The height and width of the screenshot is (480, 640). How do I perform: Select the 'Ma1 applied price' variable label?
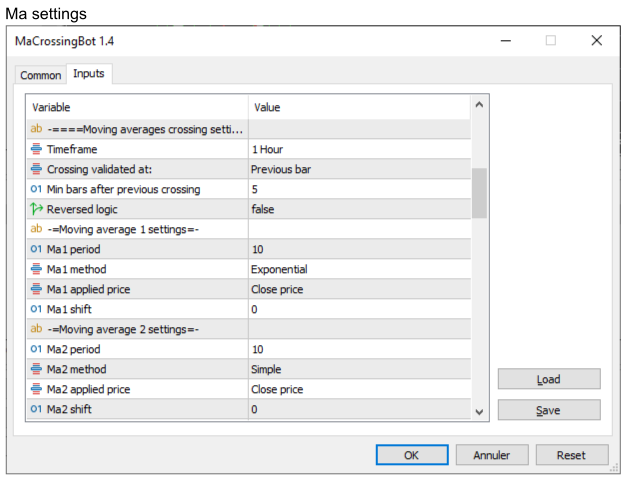(x=89, y=289)
